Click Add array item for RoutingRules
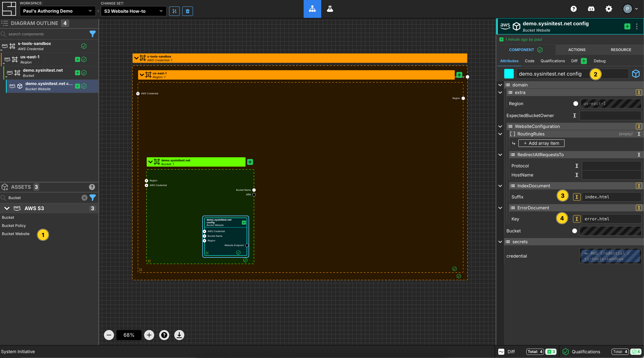 click(x=541, y=143)
